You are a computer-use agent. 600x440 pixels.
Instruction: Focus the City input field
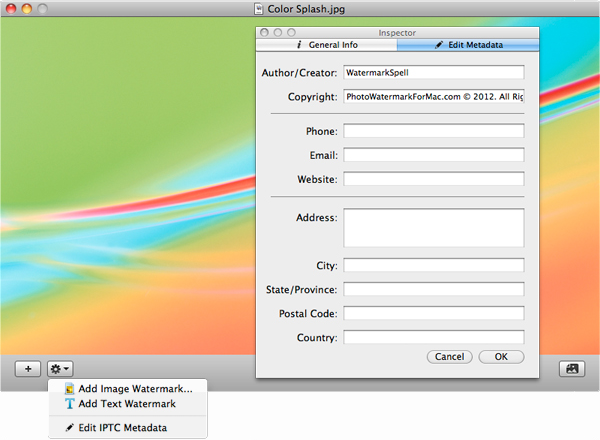click(x=434, y=265)
